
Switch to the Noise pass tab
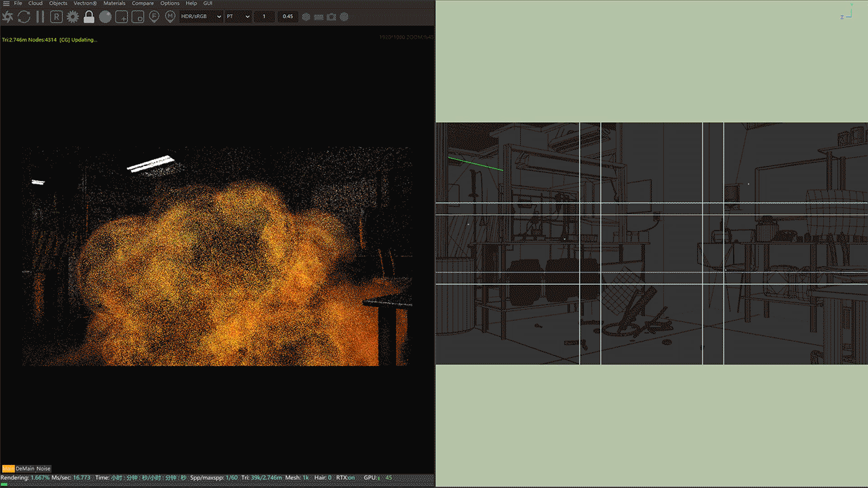click(43, 468)
